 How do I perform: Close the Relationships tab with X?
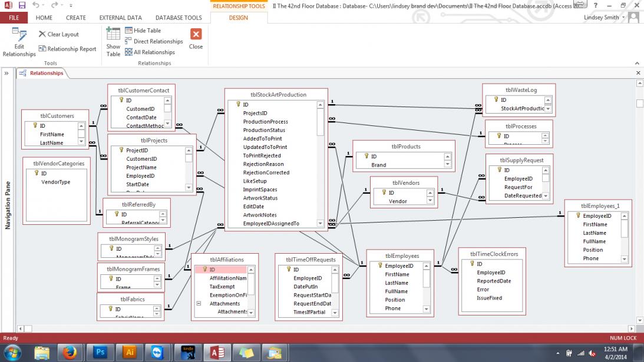638,73
